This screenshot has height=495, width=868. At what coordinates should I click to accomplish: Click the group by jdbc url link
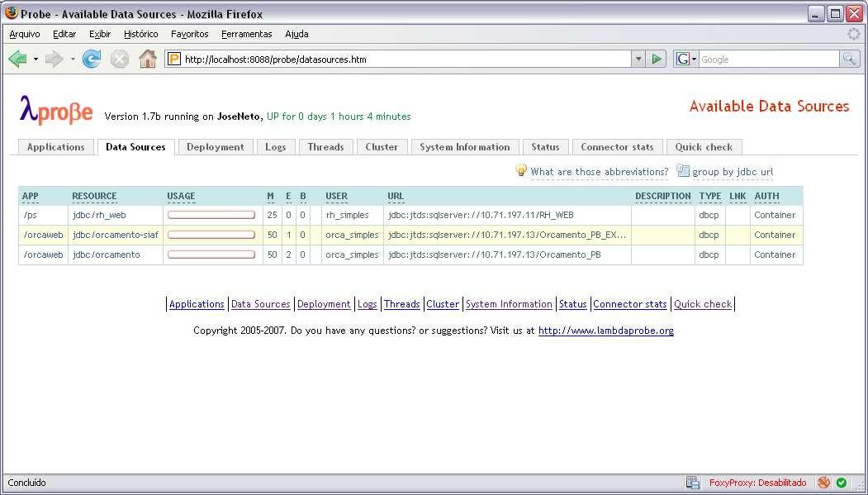[733, 172]
